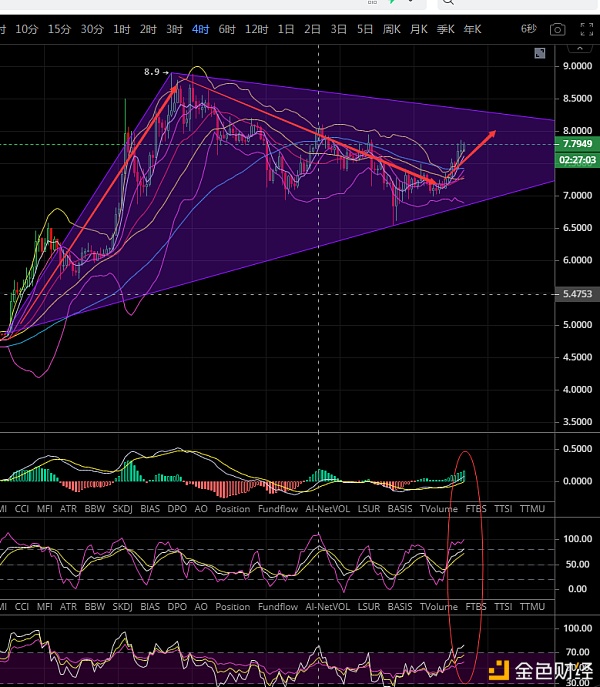Open the 2日 chart interval
The image size is (600, 687).
312,29
